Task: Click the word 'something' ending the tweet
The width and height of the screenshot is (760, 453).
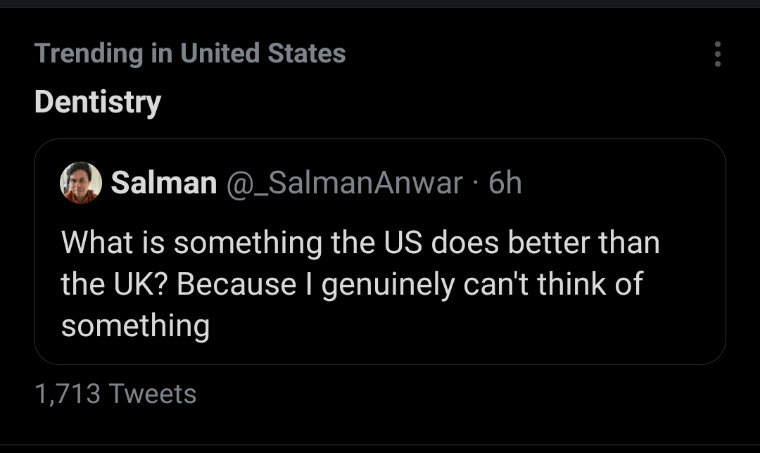Action: [x=135, y=326]
